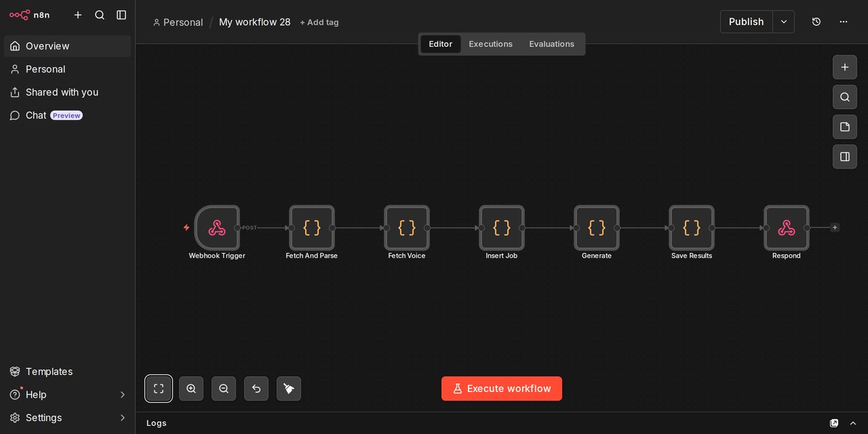Switch to Evaluations tab
This screenshot has height=434, width=868.
click(551, 44)
